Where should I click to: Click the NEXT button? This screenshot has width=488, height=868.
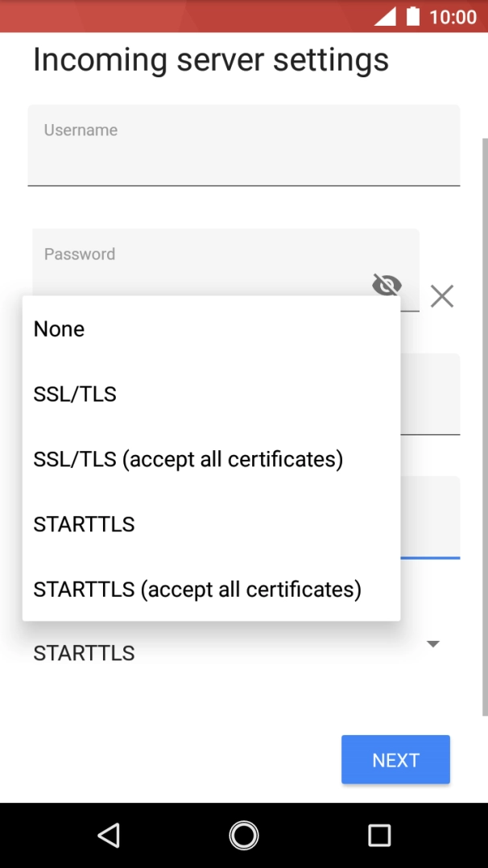[x=395, y=759]
